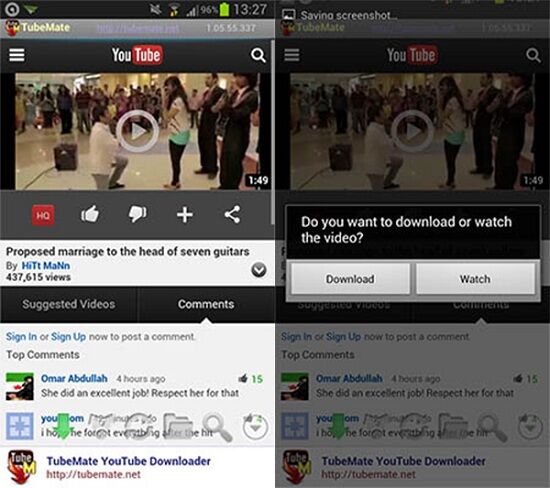
Task: Open the URL in the left TubeMate title bar
Action: [x=138, y=28]
